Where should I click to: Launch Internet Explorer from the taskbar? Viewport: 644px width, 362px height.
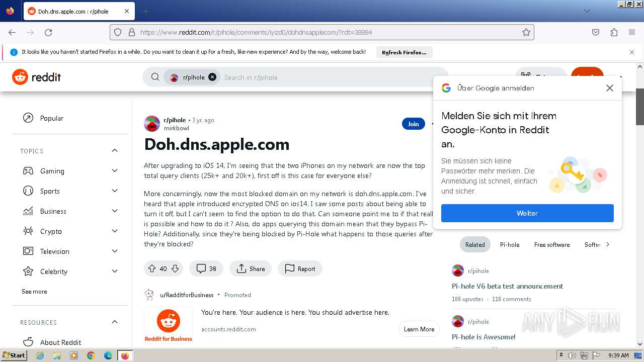click(x=40, y=355)
